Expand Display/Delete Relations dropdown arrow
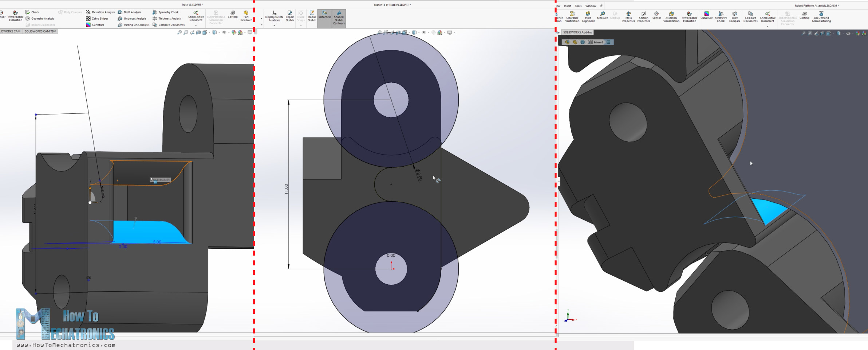868x350 pixels. (274, 26)
